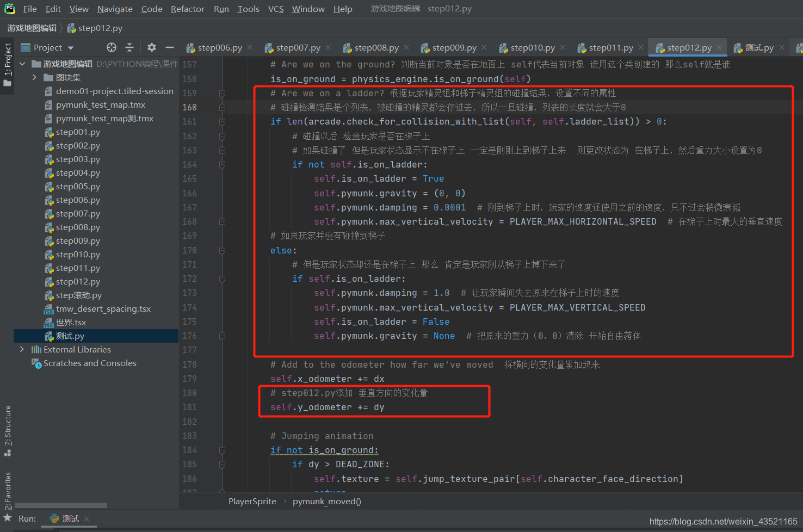Screen dimensions: 803x532
Task: Click fold marker on line 159
Action: [x=222, y=93]
